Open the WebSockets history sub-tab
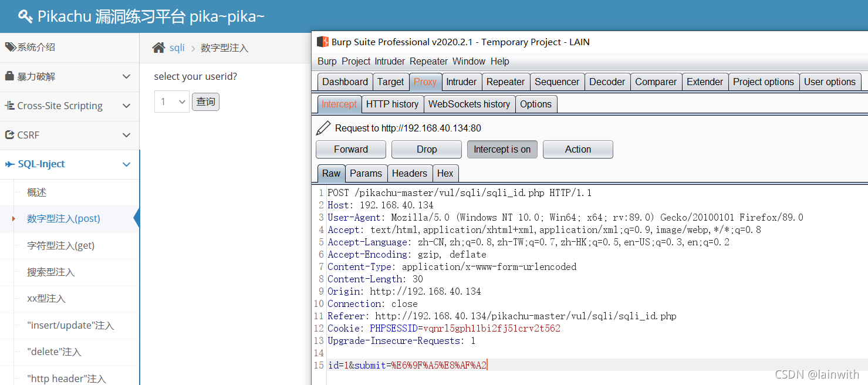This screenshot has height=385, width=868. pyautogui.click(x=470, y=104)
